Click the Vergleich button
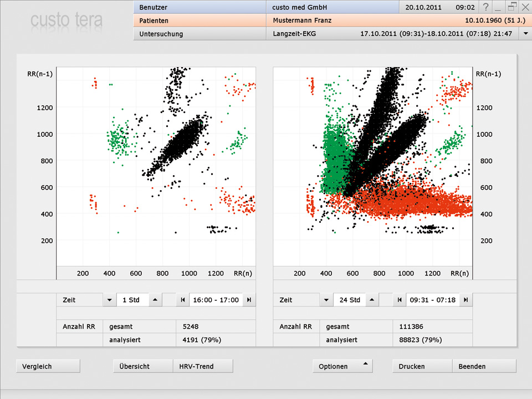Image resolution: width=532 pixels, height=399 pixels. (48, 366)
